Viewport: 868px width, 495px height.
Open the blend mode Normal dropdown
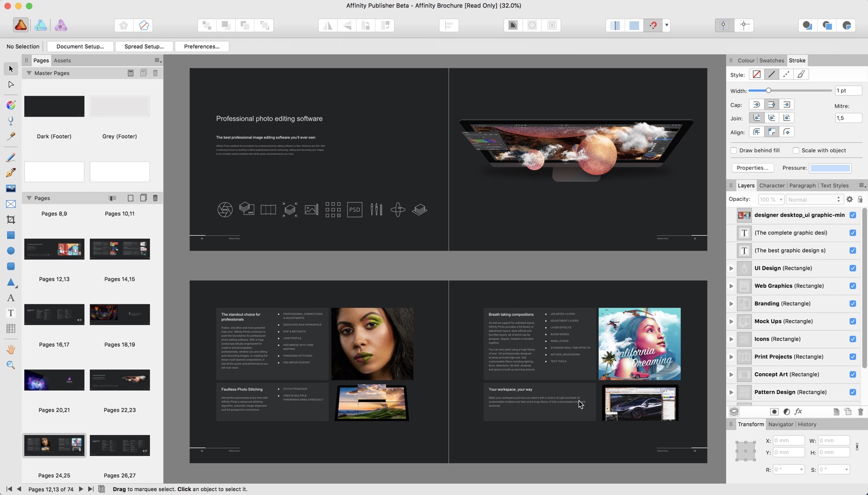tap(814, 199)
